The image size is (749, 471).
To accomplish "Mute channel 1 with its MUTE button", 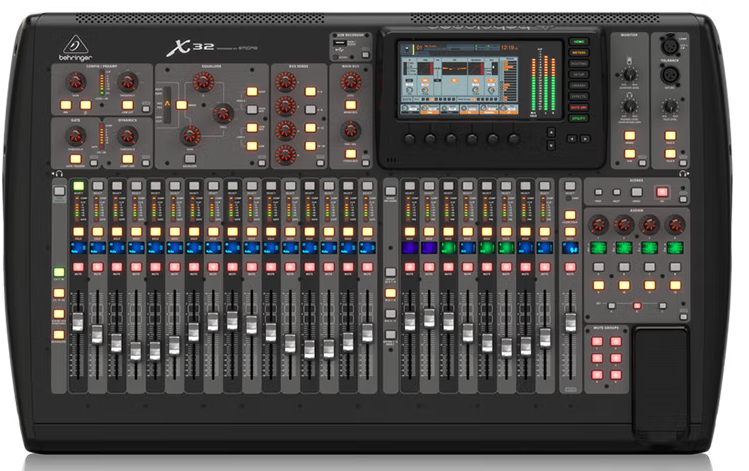I will (78, 267).
